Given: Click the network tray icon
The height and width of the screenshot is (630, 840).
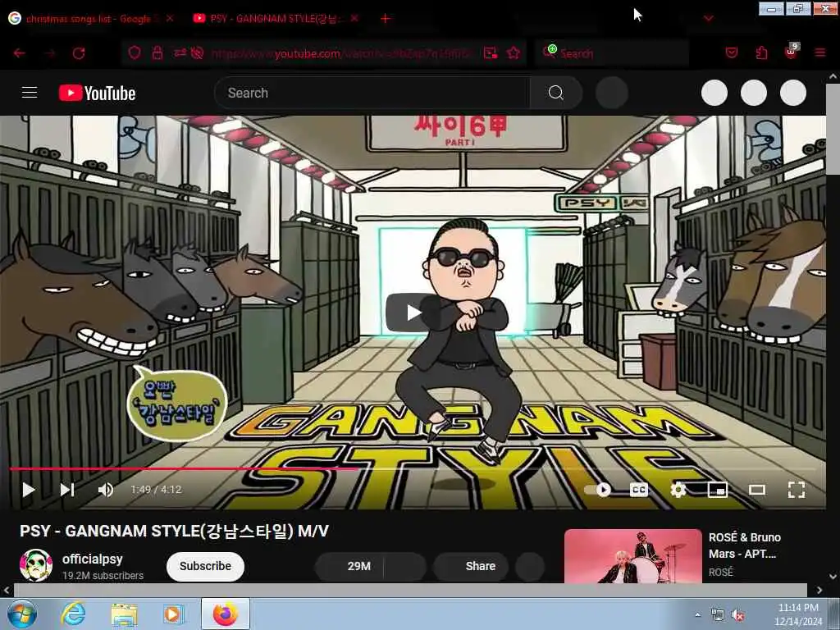Looking at the screenshot, I should 717,615.
